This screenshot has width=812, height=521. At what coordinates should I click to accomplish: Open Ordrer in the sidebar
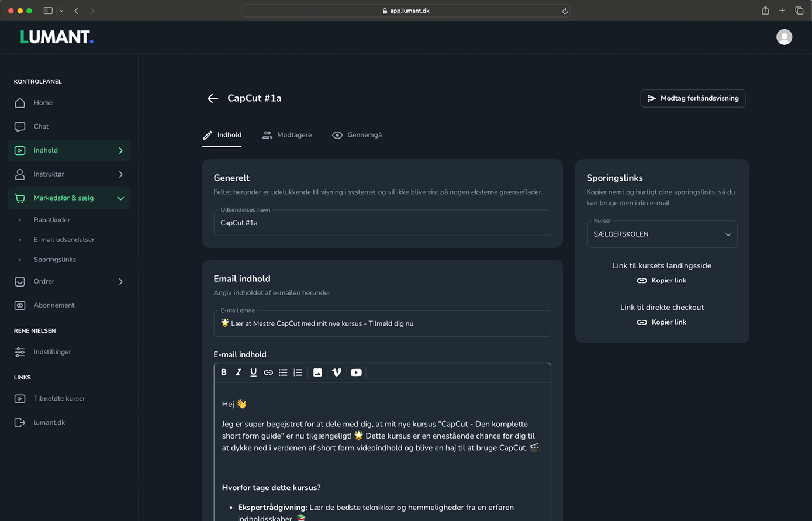(69, 281)
